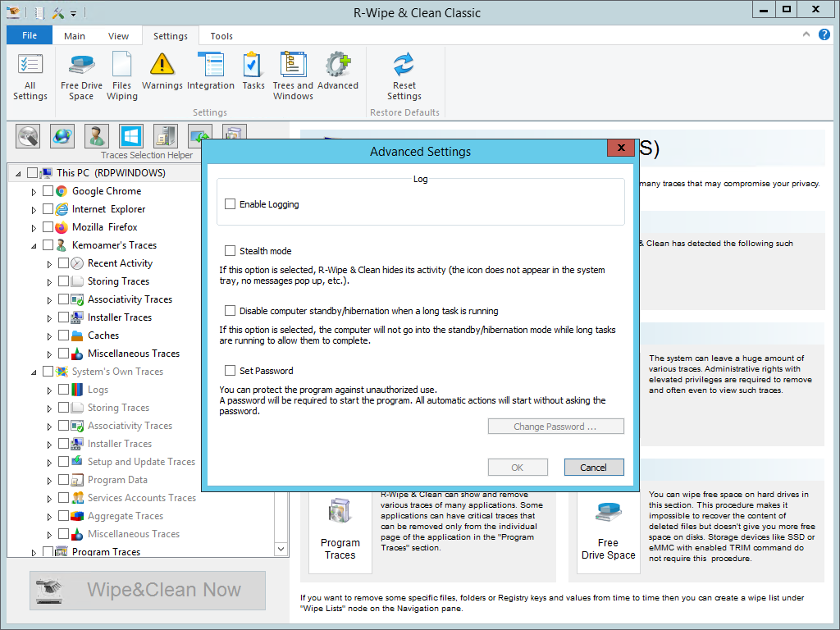The image size is (840, 630).
Task: Click the Change Password button
Action: click(555, 427)
